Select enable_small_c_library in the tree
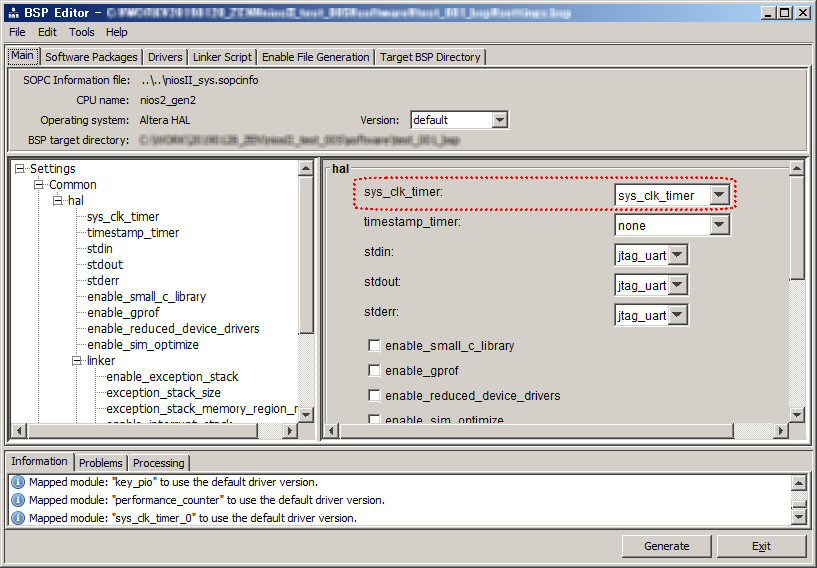Image resolution: width=817 pixels, height=568 pixels. [x=146, y=297]
